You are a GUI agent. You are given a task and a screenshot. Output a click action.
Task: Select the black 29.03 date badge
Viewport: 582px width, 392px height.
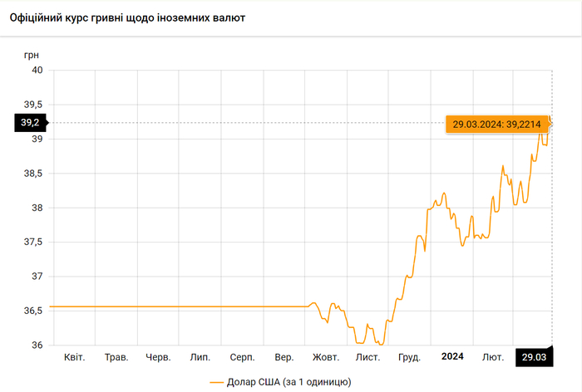point(535,356)
